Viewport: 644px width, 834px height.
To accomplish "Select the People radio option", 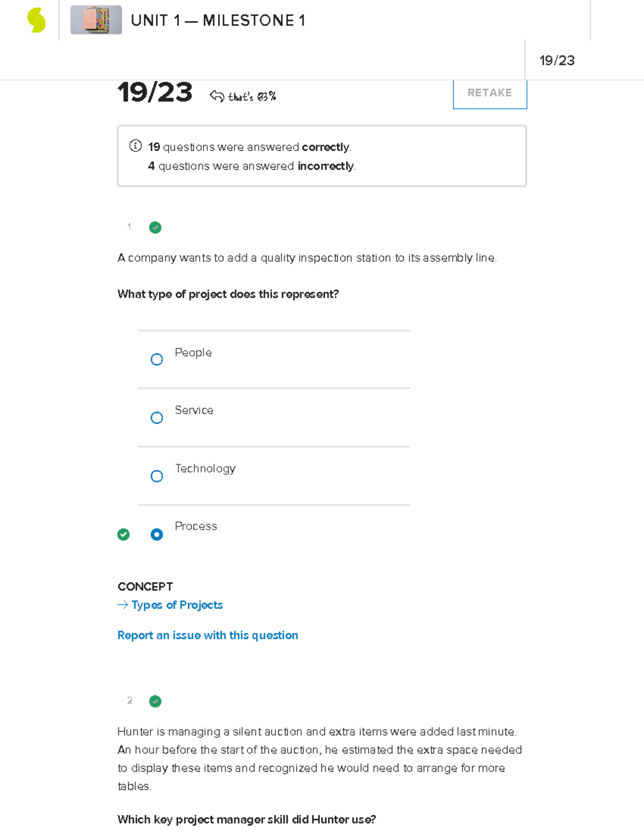I will tap(157, 359).
